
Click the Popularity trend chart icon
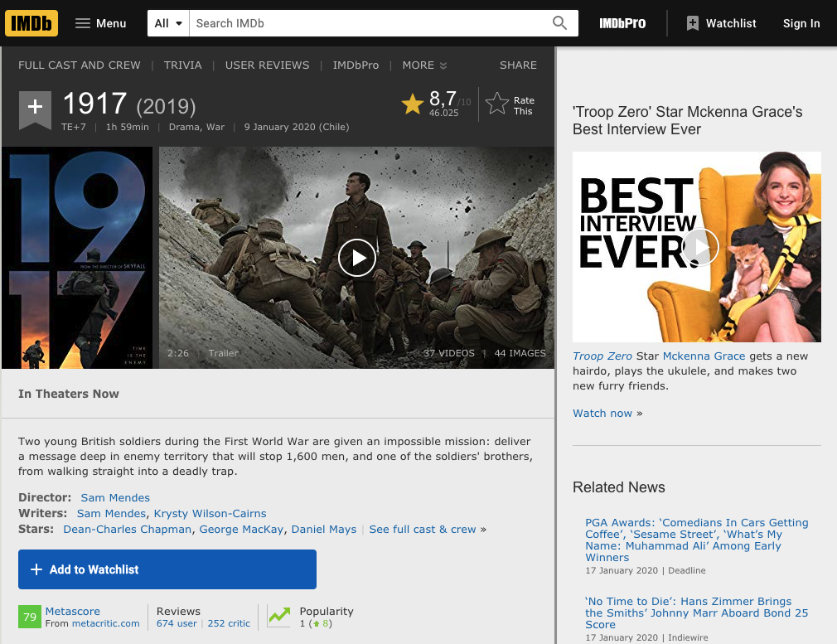[279, 617]
